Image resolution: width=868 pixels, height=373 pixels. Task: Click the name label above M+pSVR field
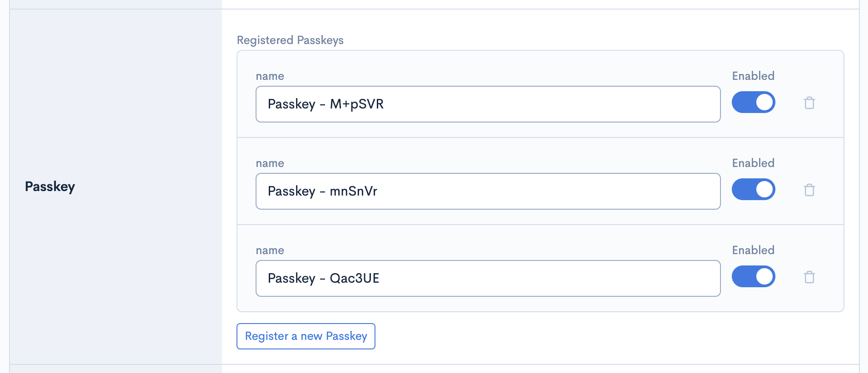click(270, 76)
